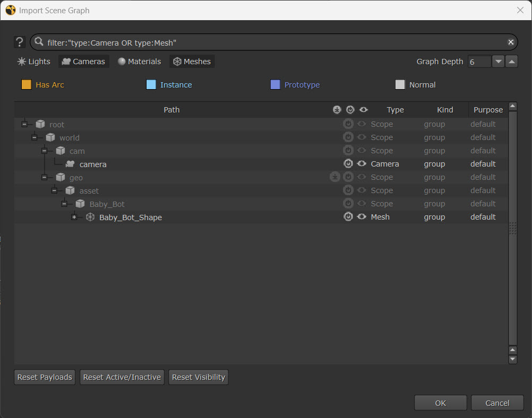This screenshot has height=418, width=532.
Task: Toggle the Materials filter
Action: pos(139,62)
